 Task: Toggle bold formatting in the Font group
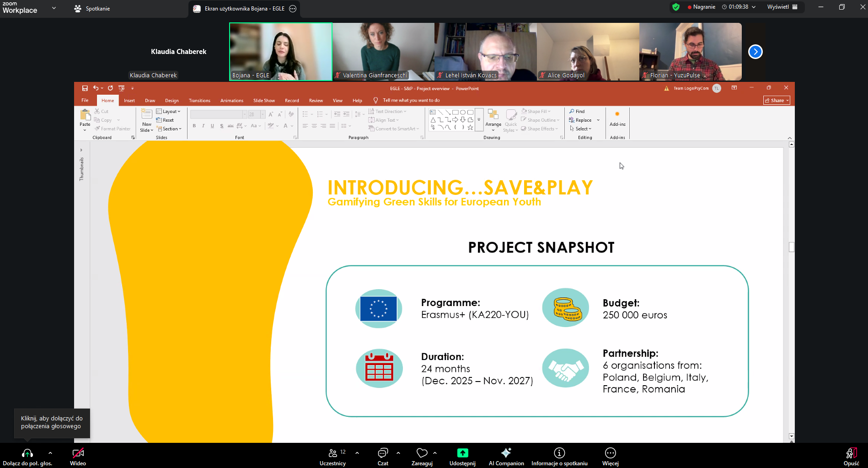(x=194, y=126)
